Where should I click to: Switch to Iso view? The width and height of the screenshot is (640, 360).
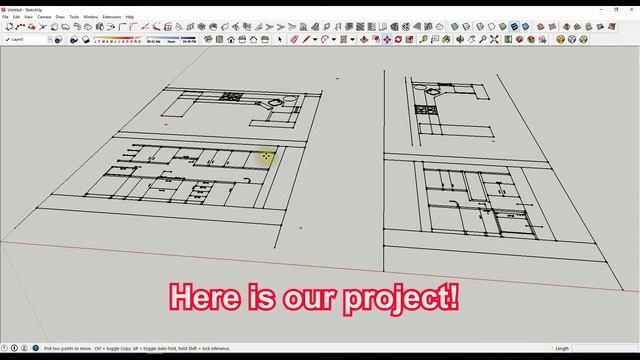click(x=208, y=40)
